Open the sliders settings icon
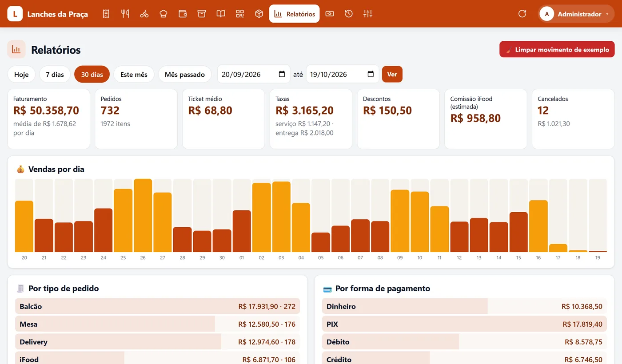The width and height of the screenshot is (622, 364). [x=368, y=14]
